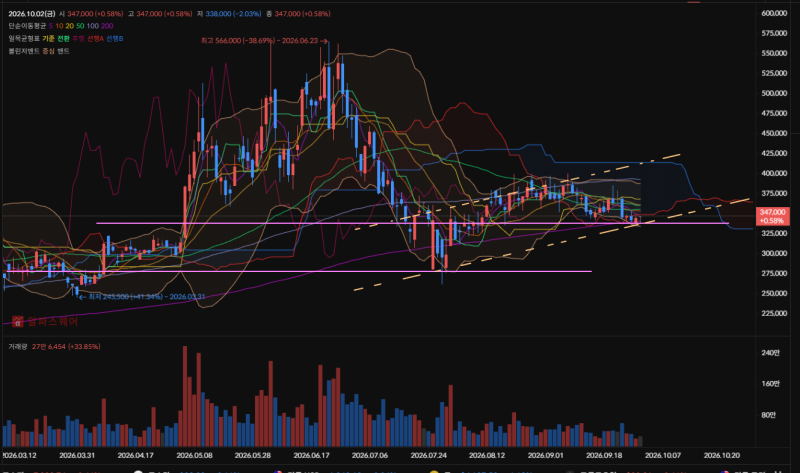Click the 500,000 price axis label
800x473 pixels.
(774, 93)
